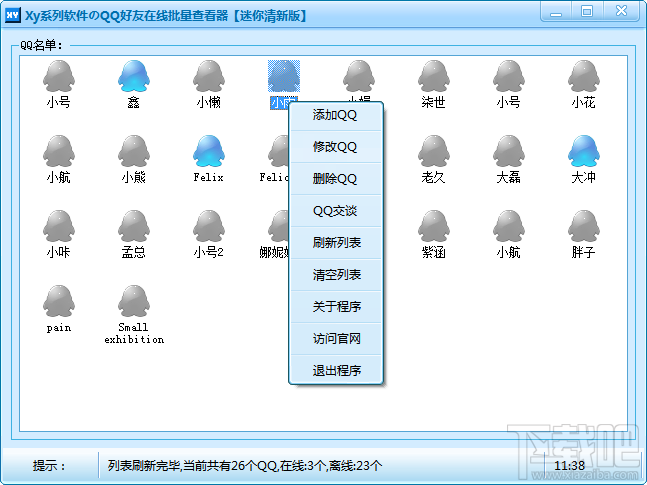
Task: Select the Small exhibition contact icon
Action: (134, 301)
